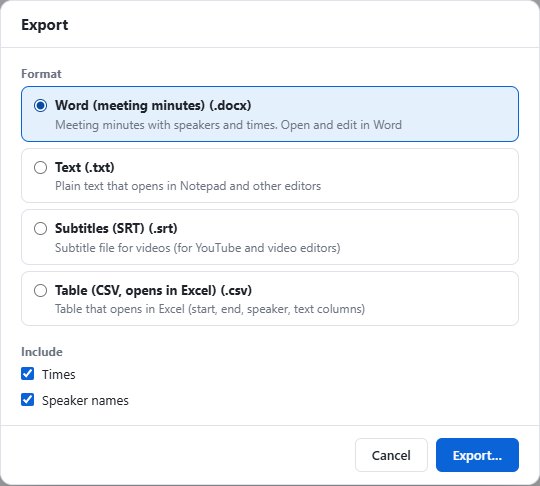Screen dimensions: 540x486
Task: Click the 'Table (CSV, opens in Excel)' title
Action: (153, 290)
